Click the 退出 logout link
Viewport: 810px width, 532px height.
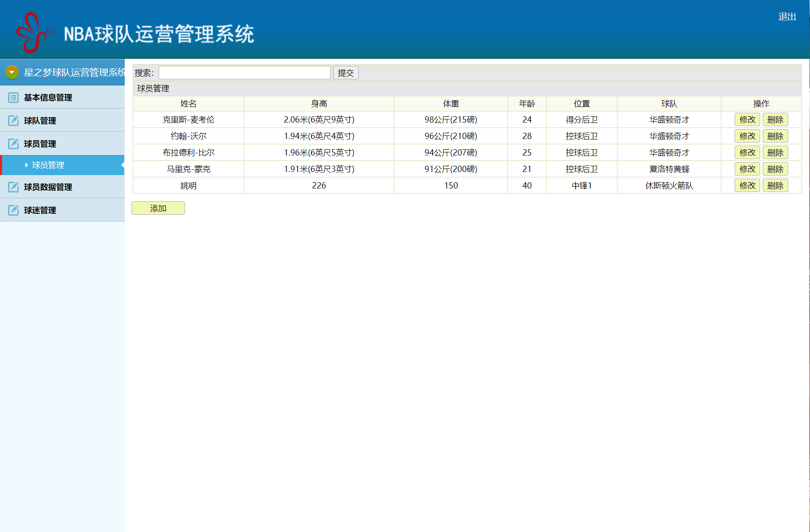point(788,16)
